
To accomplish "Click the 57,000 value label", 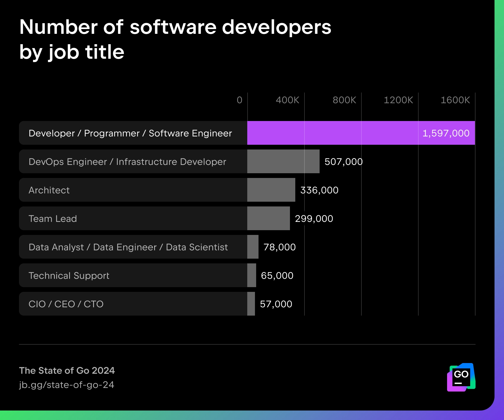I will pyautogui.click(x=276, y=304).
